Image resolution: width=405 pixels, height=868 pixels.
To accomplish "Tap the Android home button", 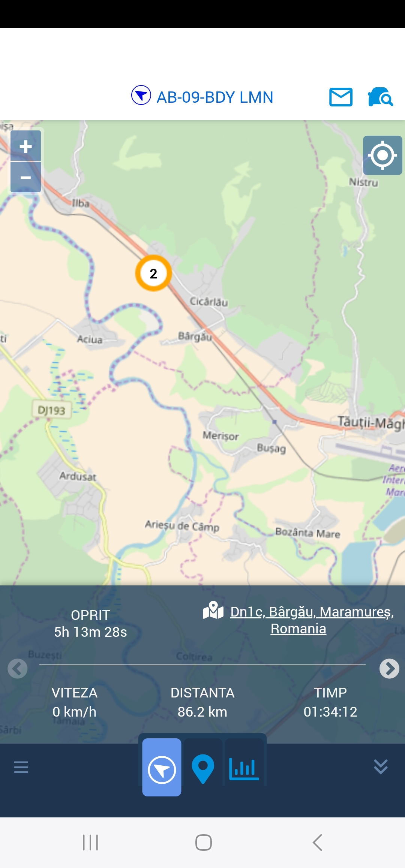I will click(204, 843).
